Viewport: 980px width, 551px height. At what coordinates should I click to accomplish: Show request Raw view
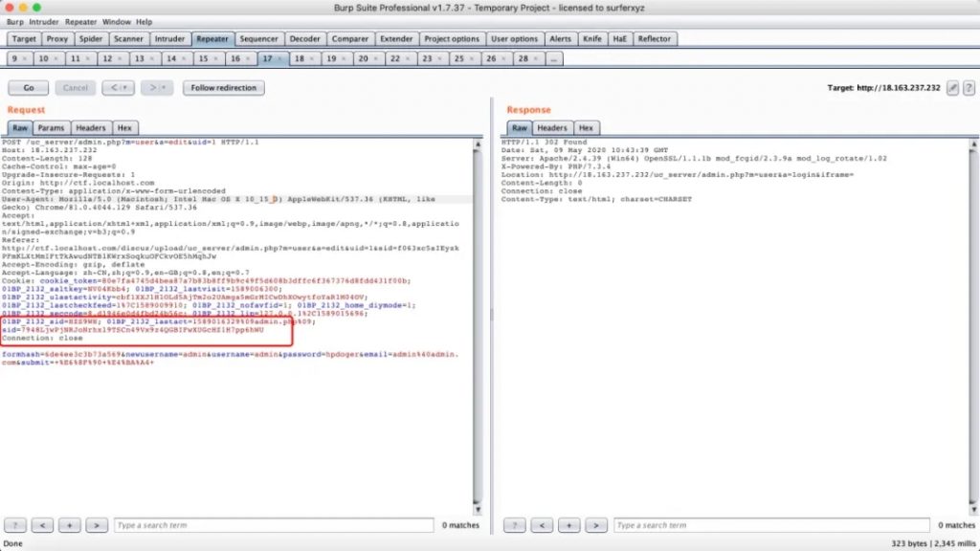[20, 128]
